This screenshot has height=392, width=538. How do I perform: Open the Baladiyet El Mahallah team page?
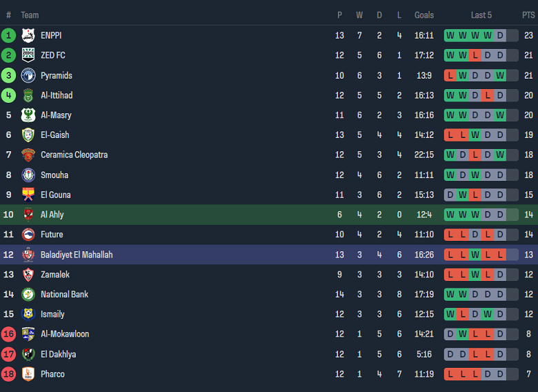tap(77, 255)
